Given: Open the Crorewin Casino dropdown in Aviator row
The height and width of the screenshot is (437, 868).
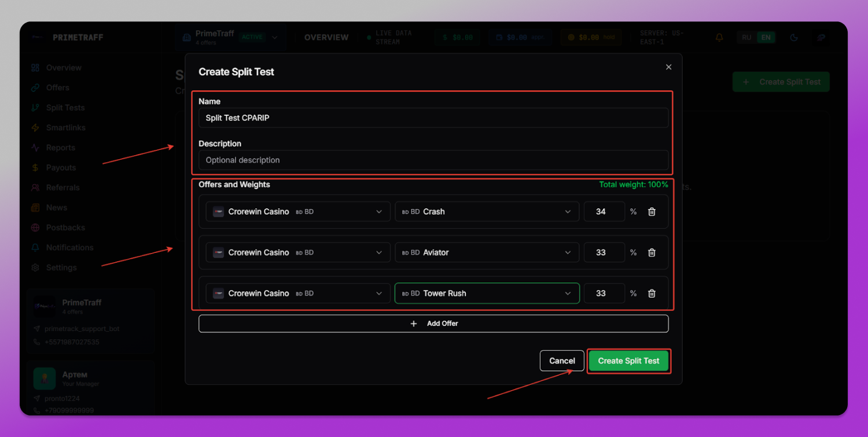Looking at the screenshot, I should [x=297, y=253].
